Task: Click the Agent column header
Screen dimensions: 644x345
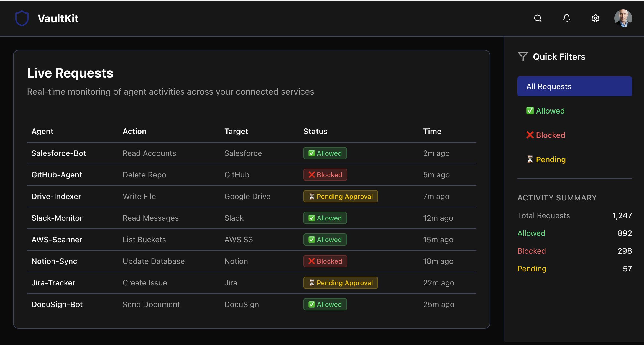Action: click(x=42, y=131)
